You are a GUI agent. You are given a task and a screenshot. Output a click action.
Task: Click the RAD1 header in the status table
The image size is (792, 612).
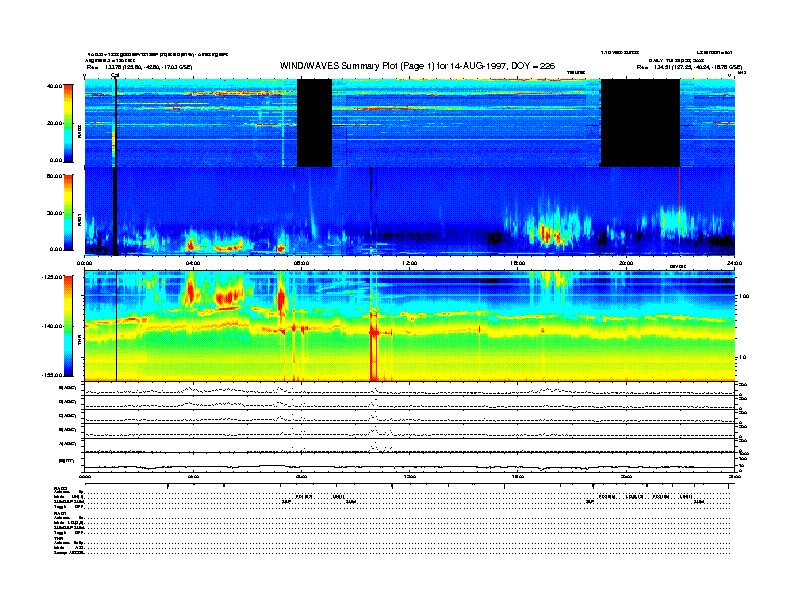click(60, 513)
